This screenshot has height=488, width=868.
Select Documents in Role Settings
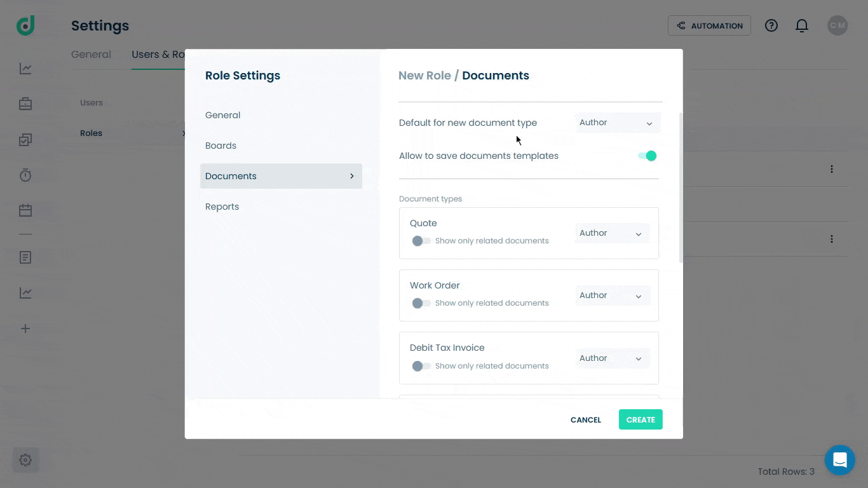tap(281, 176)
